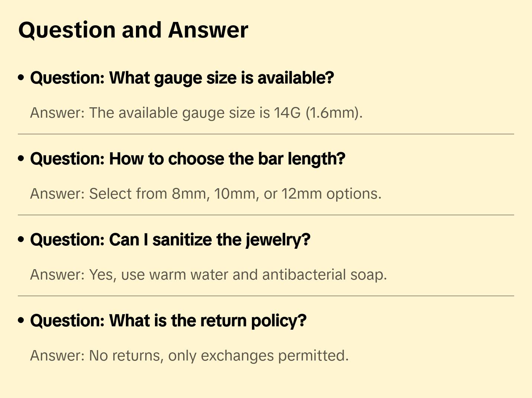Click the answer about exchanges permitted

point(189,356)
